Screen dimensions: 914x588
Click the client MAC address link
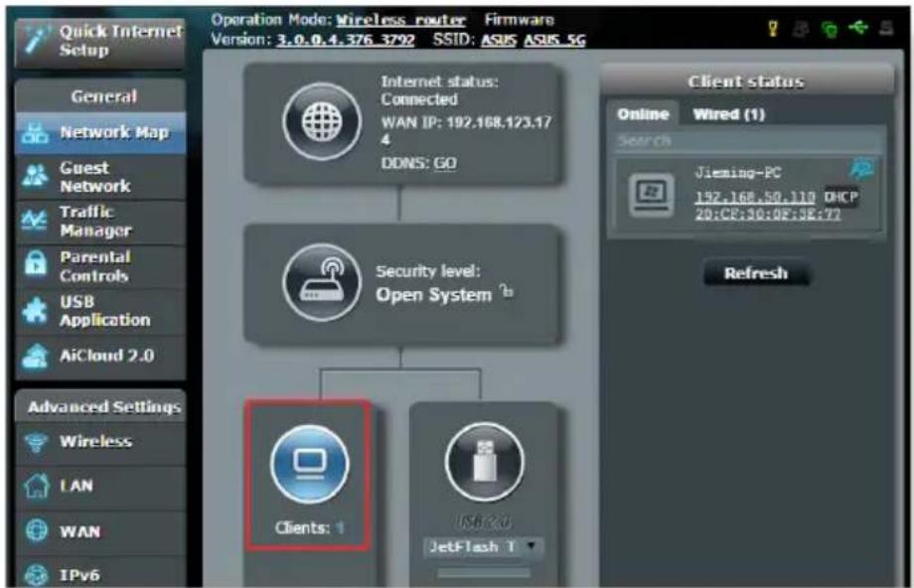point(768,214)
